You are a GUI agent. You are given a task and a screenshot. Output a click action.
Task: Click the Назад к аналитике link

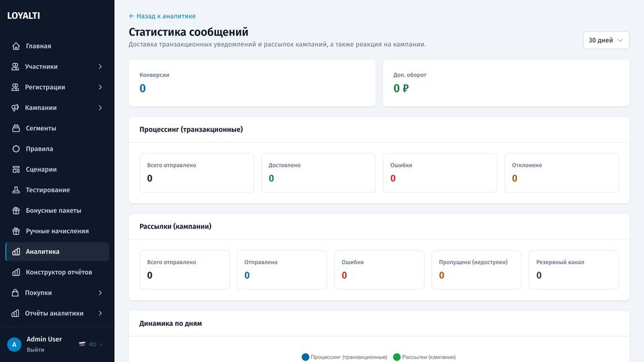(162, 16)
